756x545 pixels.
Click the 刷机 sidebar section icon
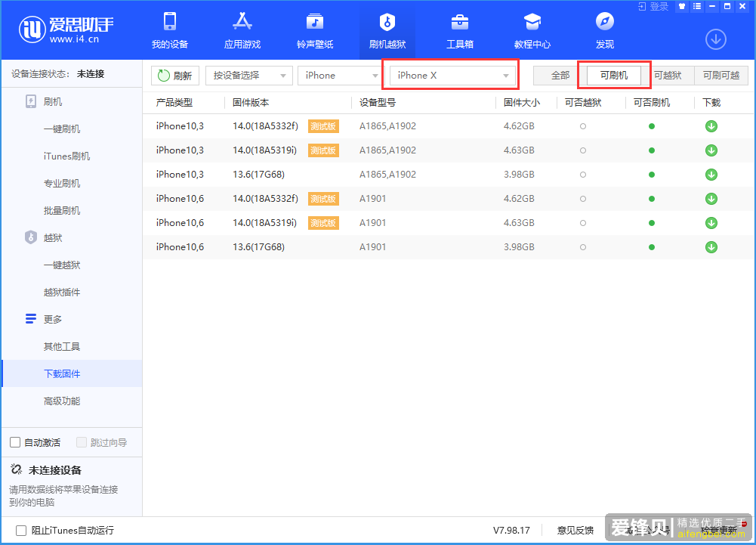[x=31, y=101]
